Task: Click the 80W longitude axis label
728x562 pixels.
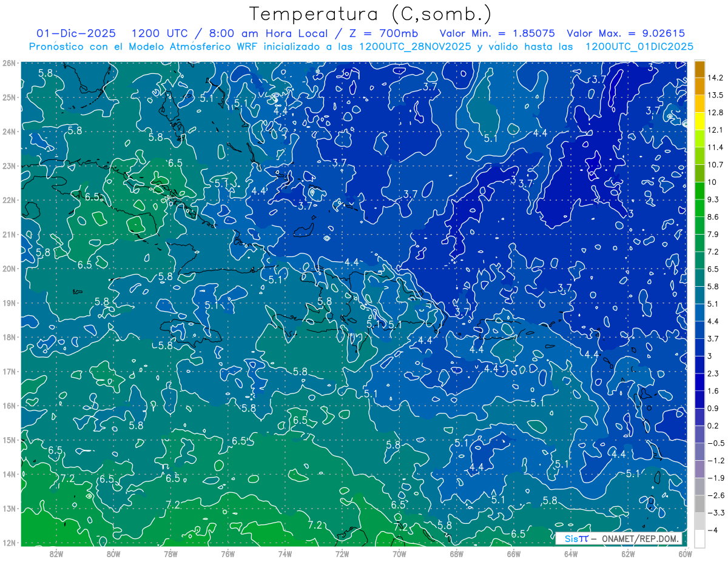Action: click(113, 554)
